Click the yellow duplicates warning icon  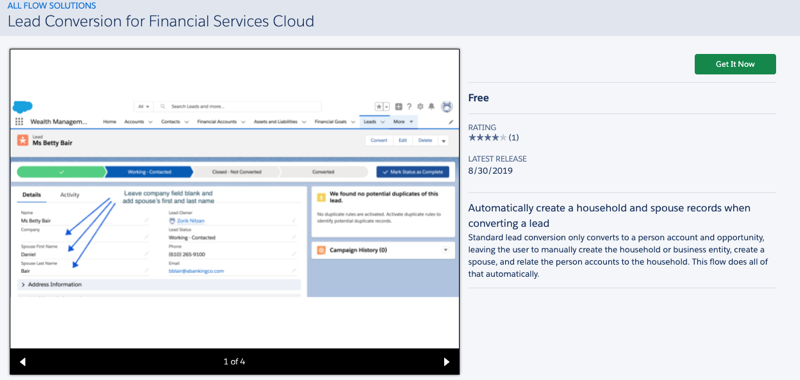(321, 197)
